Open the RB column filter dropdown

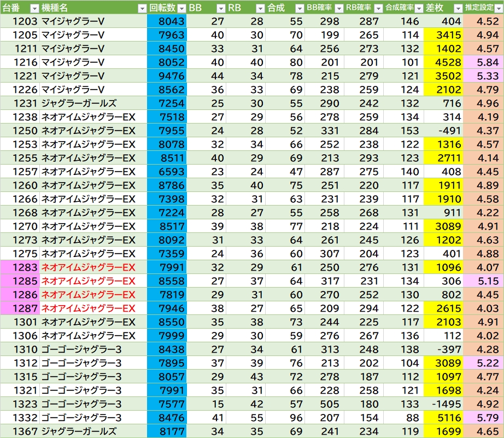pos(260,8)
